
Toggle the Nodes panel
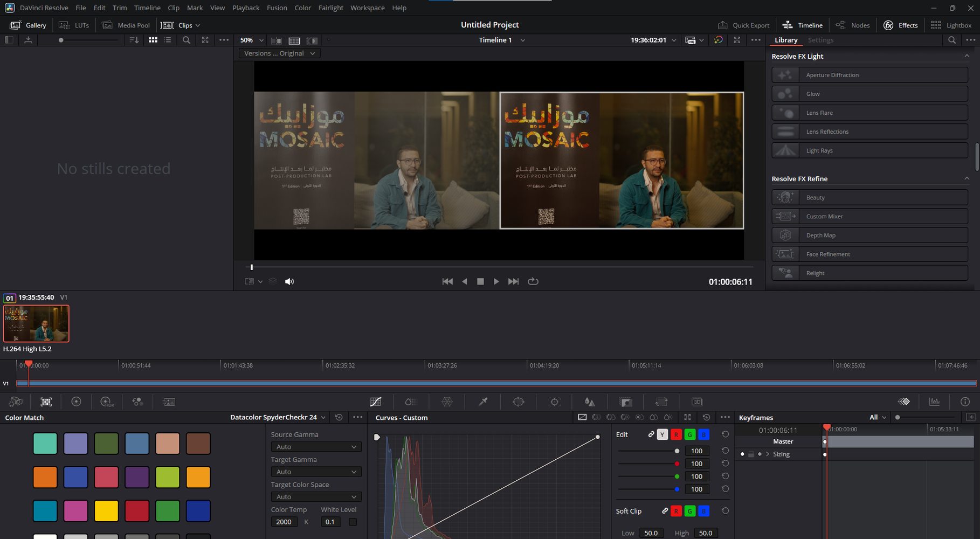(852, 25)
